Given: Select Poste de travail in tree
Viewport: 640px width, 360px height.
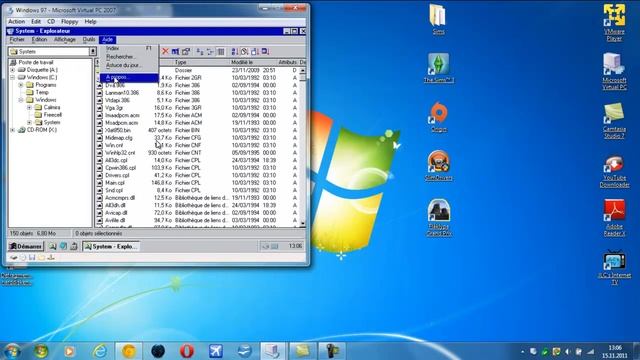Looking at the screenshot, I should click(x=36, y=62).
